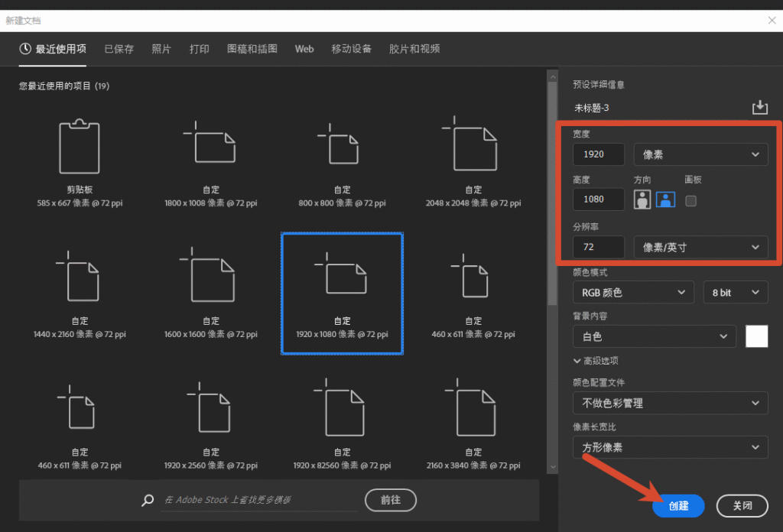Screen dimensions: 783x532
Task: Click the 创建 create button
Action: [678, 506]
